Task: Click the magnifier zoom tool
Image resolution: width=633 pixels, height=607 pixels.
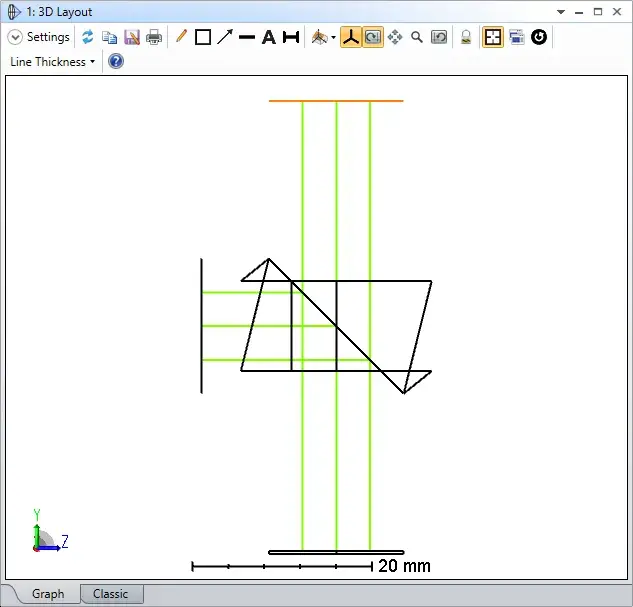Action: pos(417,37)
